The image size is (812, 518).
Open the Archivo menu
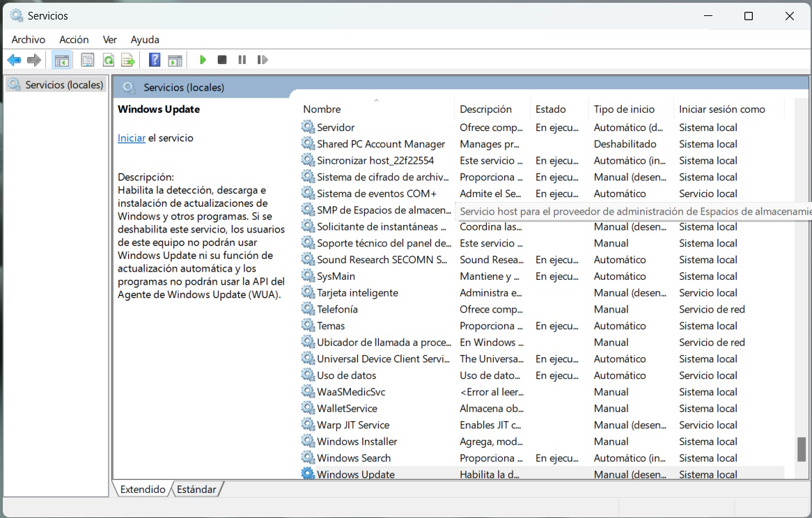tap(29, 39)
